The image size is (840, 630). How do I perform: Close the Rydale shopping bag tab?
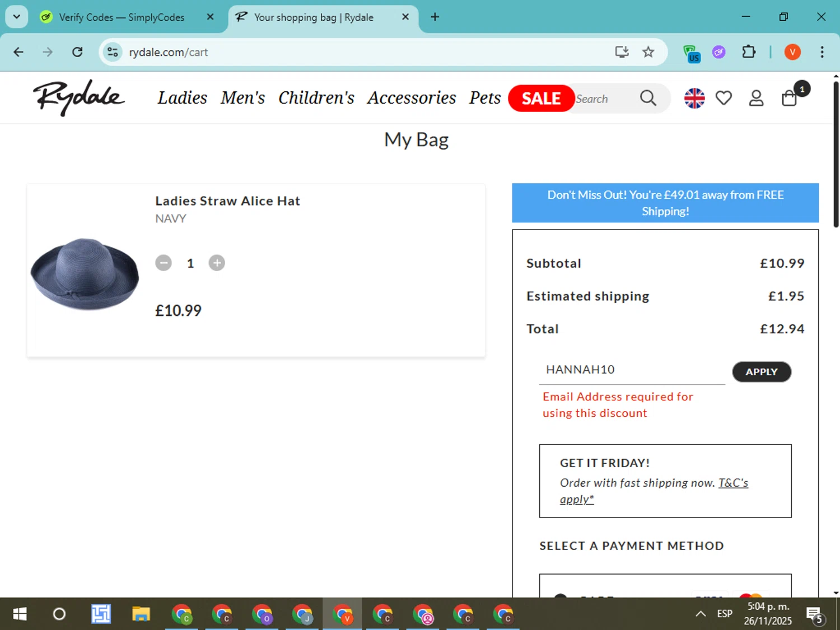click(x=405, y=17)
